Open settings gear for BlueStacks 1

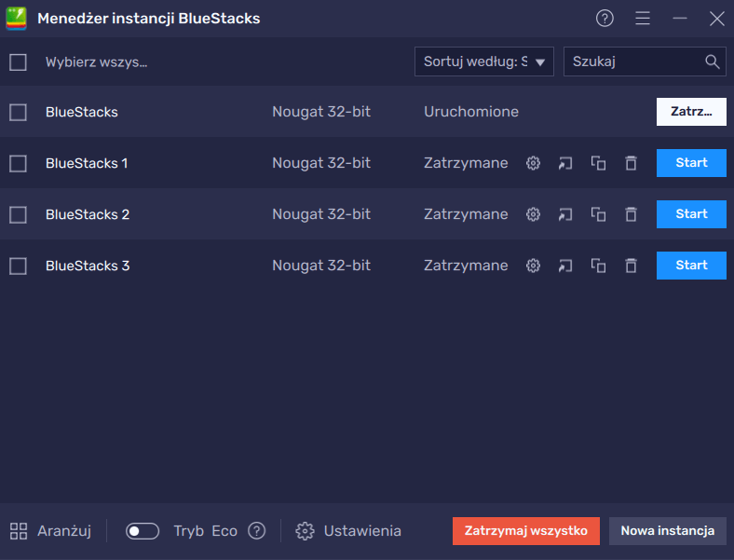(x=533, y=163)
